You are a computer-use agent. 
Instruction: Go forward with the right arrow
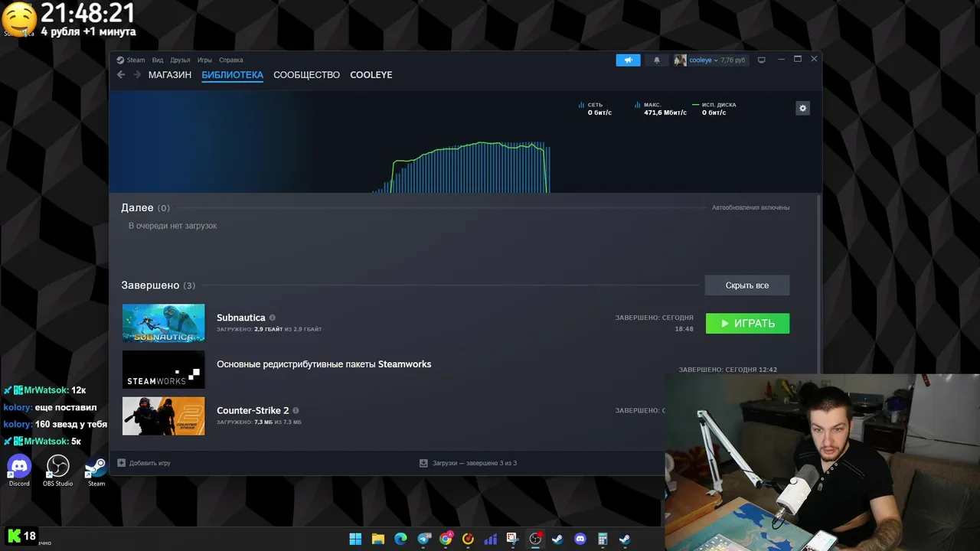pyautogui.click(x=137, y=75)
